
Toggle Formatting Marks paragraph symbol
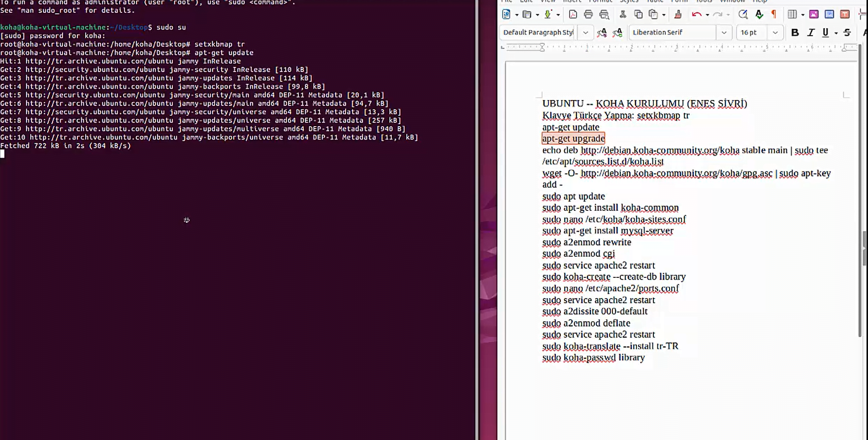coord(774,15)
